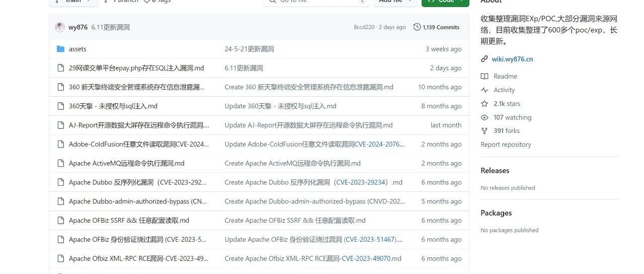Open Apache Dubbo-admin-authorized-bypass file
This screenshot has width=644, height=274.
(138, 201)
